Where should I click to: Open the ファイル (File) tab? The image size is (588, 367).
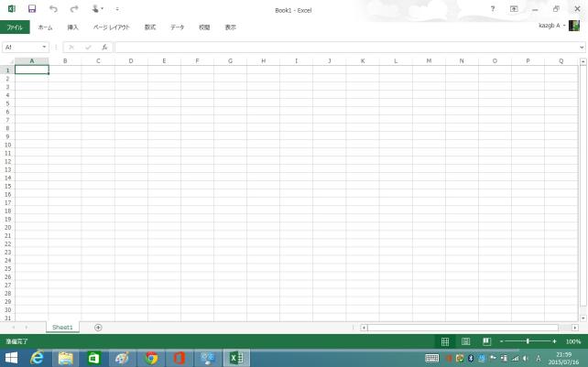click(x=15, y=27)
